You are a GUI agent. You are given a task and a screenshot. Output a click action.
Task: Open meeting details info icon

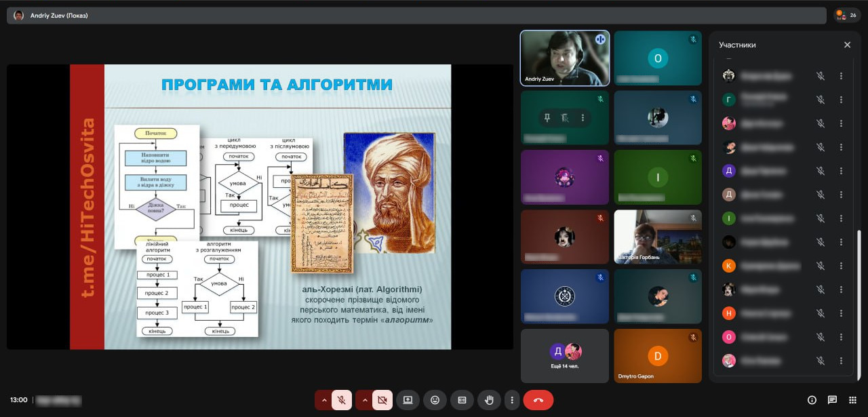pyautogui.click(x=812, y=400)
